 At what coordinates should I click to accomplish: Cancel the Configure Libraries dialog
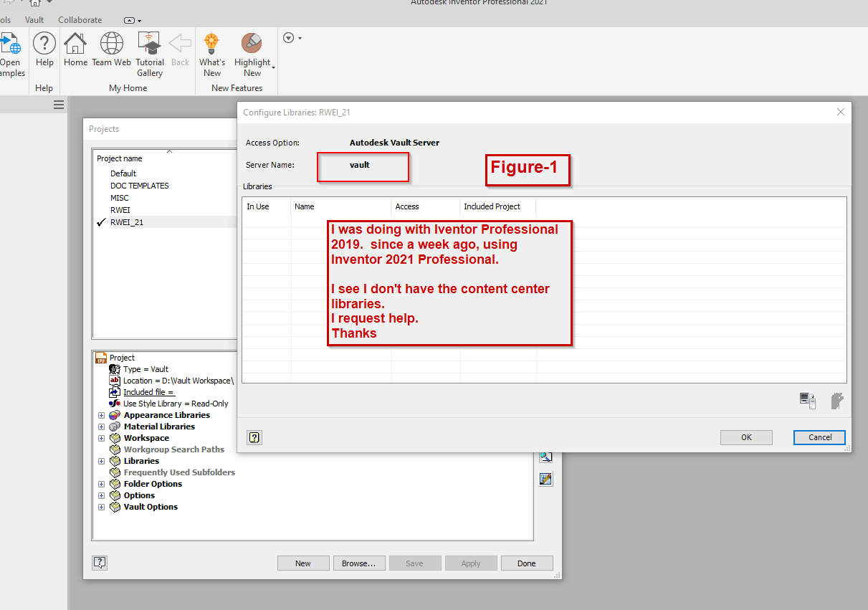[819, 437]
